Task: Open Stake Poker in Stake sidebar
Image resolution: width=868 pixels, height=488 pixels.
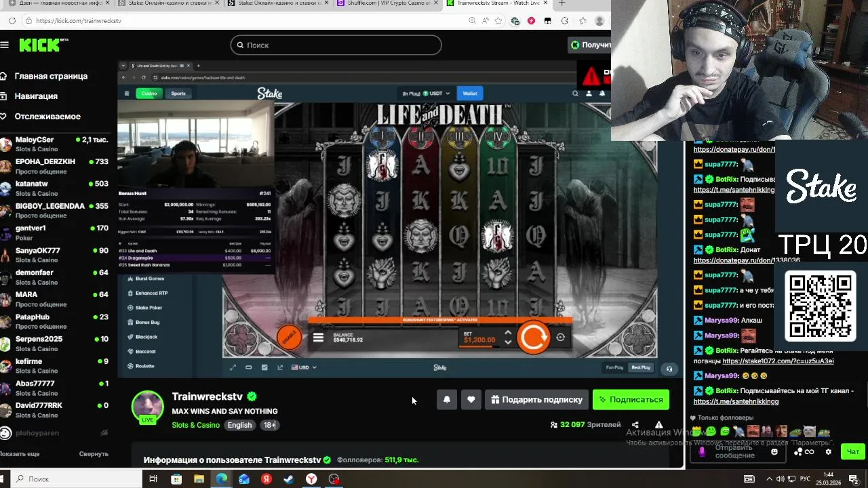Action: 149,308
